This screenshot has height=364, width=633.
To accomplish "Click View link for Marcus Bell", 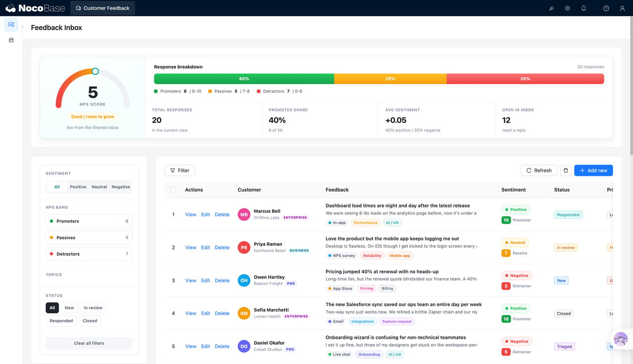I will pyautogui.click(x=191, y=215).
